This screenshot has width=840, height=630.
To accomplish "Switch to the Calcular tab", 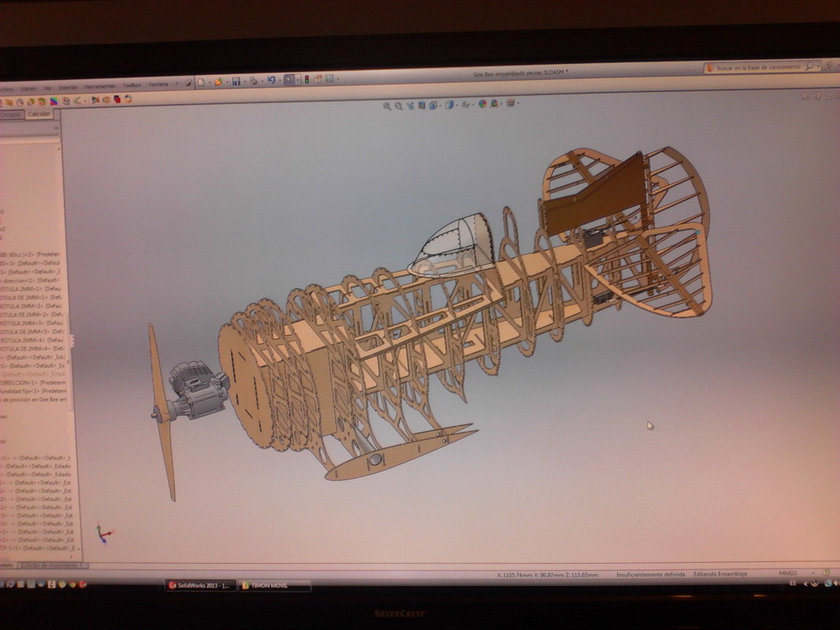I will [x=38, y=114].
